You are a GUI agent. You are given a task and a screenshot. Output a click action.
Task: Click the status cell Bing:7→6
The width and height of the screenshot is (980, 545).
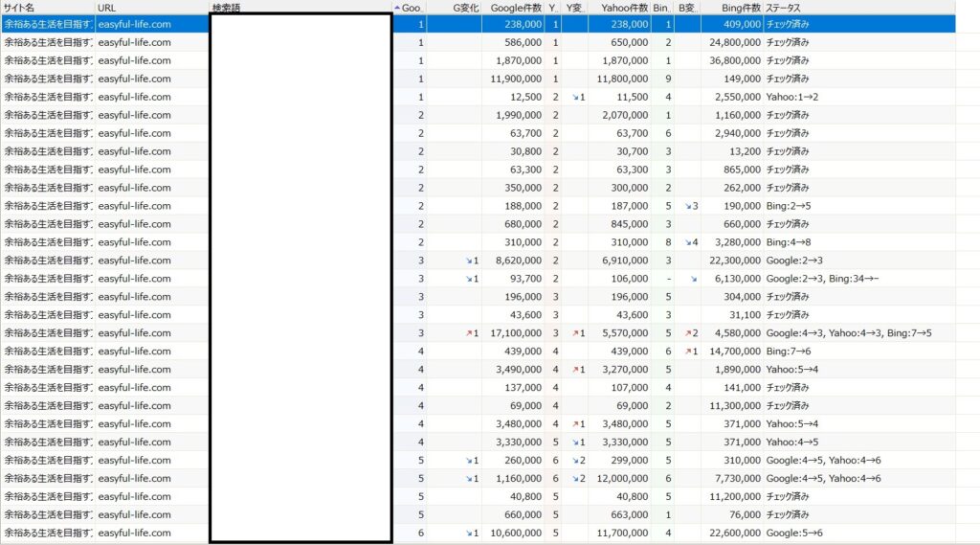click(x=789, y=351)
